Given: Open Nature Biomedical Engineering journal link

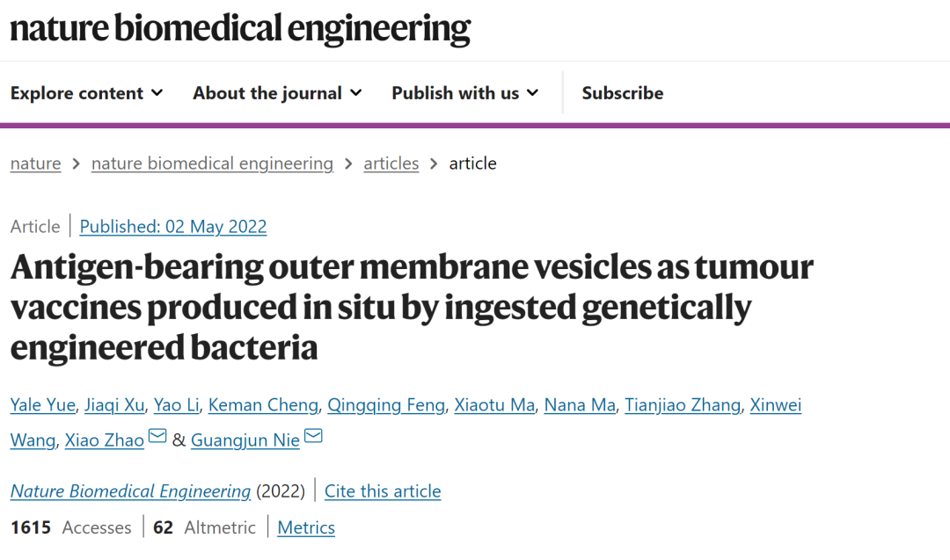Looking at the screenshot, I should pyautogui.click(x=130, y=491).
